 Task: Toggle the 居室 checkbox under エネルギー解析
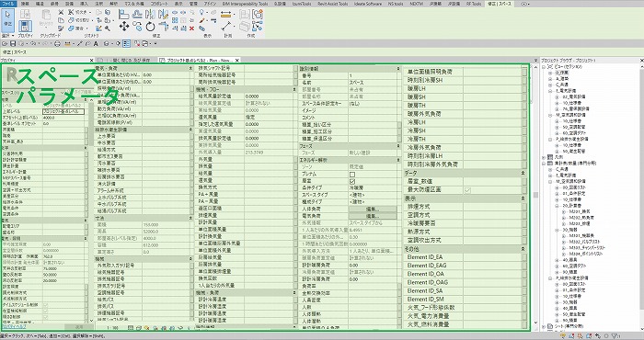click(x=352, y=181)
